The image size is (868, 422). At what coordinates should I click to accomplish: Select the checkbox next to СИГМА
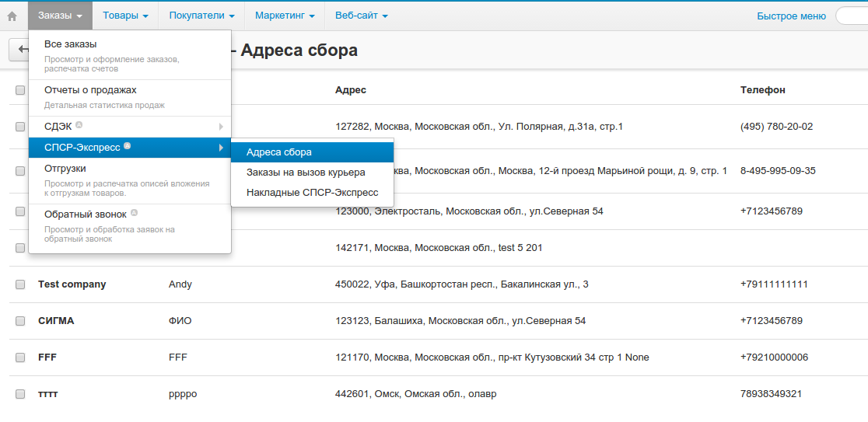pos(20,321)
